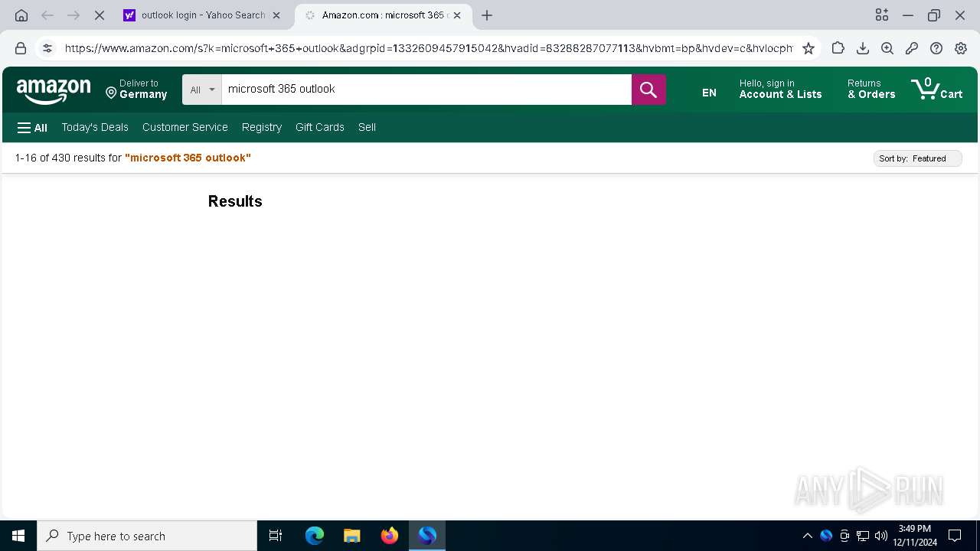Open the downloads icon
980x551 pixels.
click(x=863, y=48)
